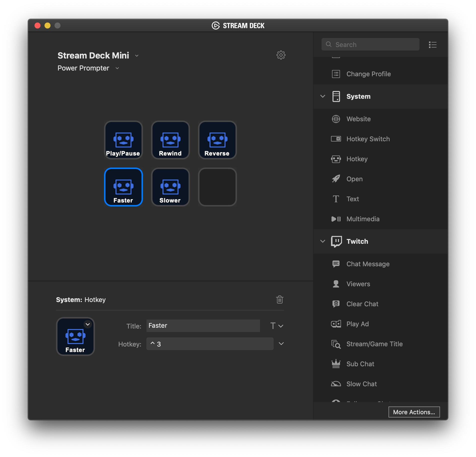The width and height of the screenshot is (476, 457).
Task: Select the Play Ad label
Action: point(357,324)
